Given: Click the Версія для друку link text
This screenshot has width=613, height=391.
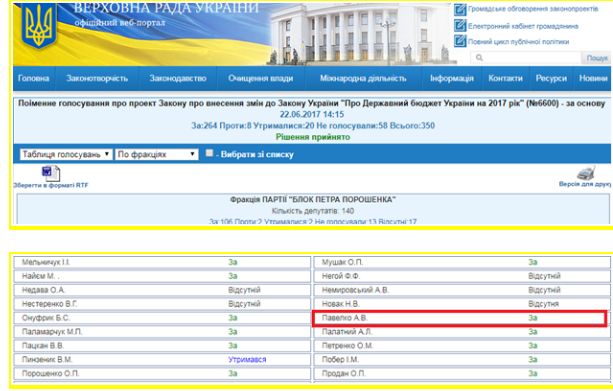Looking at the screenshot, I should pyautogui.click(x=585, y=184).
